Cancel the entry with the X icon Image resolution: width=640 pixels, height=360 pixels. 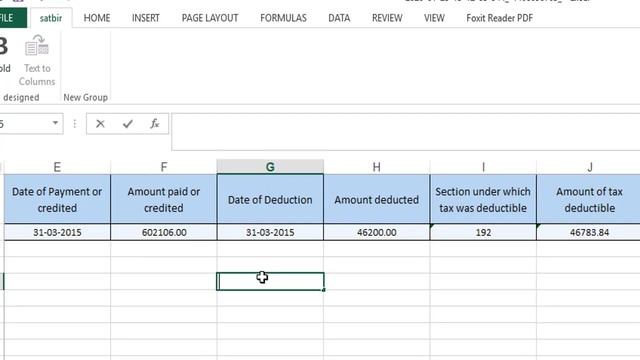(x=100, y=124)
